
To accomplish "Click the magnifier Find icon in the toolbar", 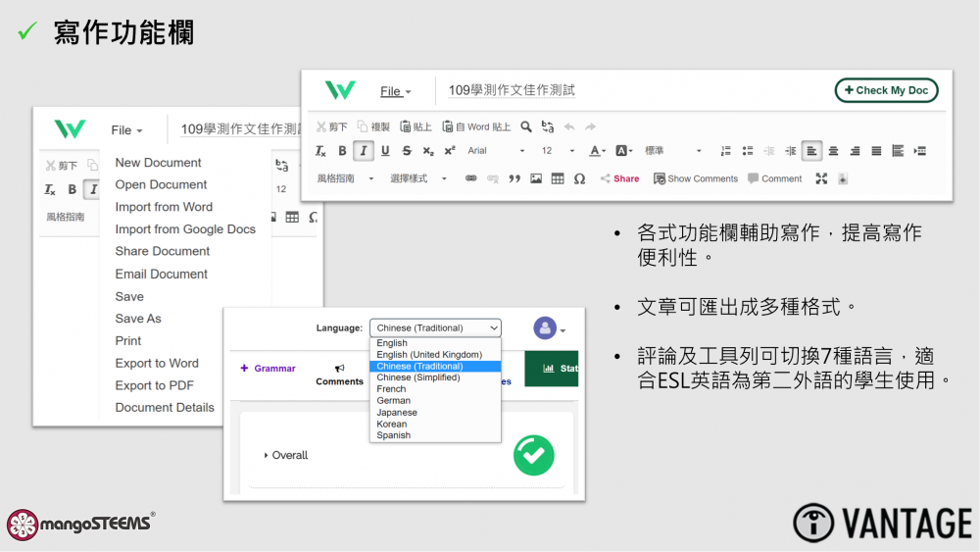I will (x=526, y=126).
